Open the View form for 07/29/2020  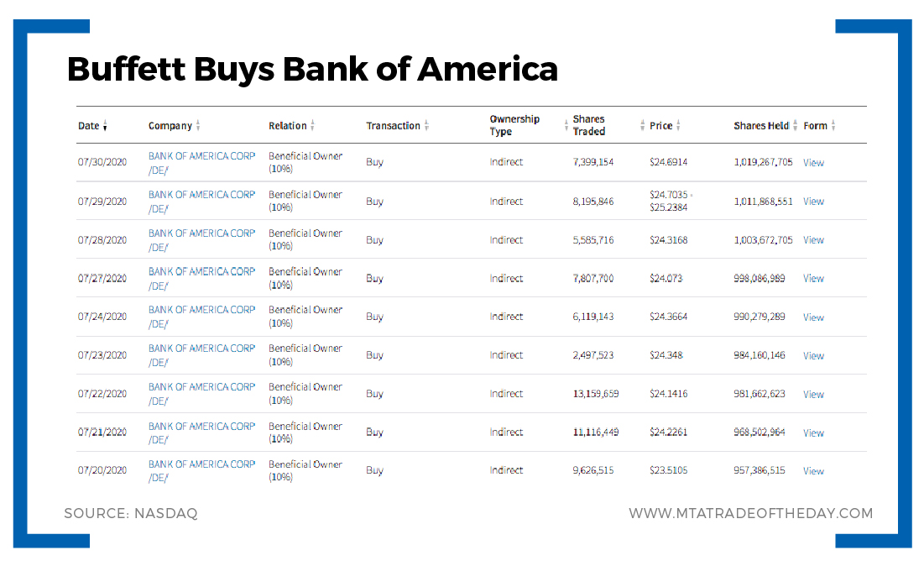813,202
